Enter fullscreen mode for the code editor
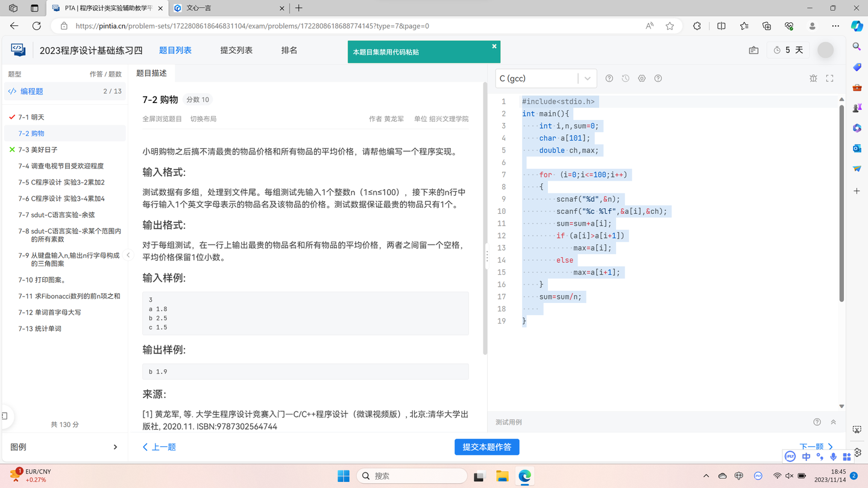The height and width of the screenshot is (488, 868). click(x=829, y=78)
